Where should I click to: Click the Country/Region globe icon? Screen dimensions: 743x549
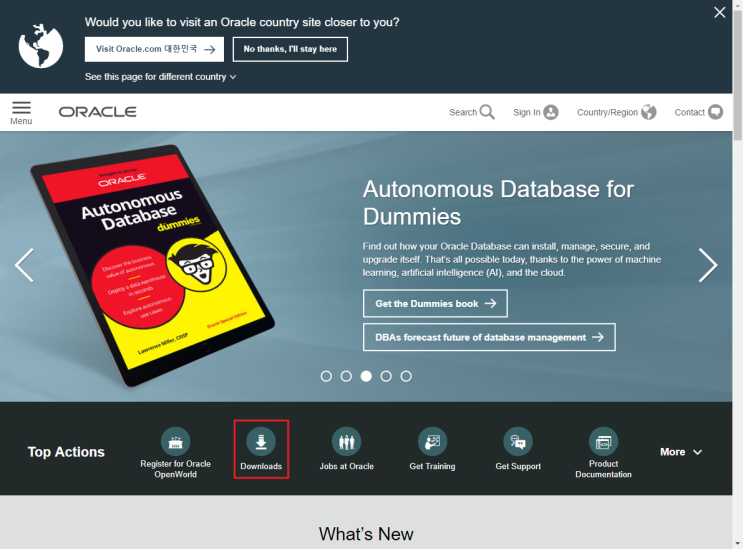point(649,112)
